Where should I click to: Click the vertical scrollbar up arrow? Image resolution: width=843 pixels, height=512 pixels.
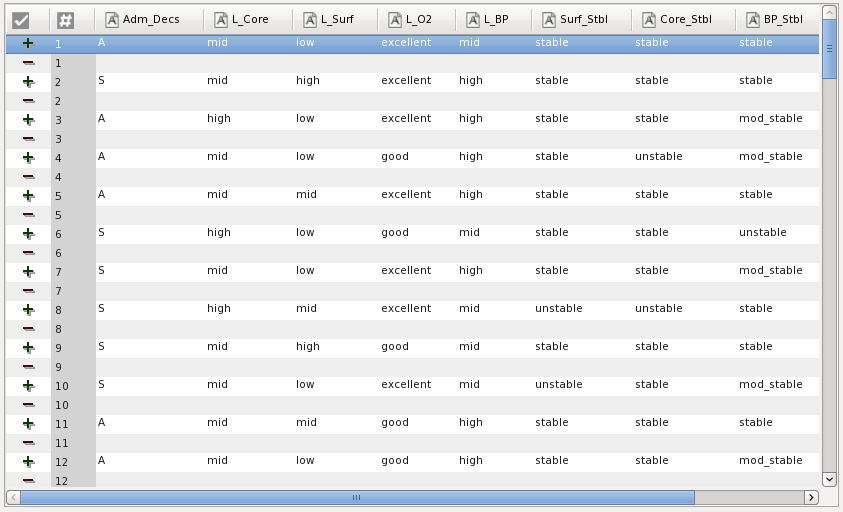tap(829, 11)
